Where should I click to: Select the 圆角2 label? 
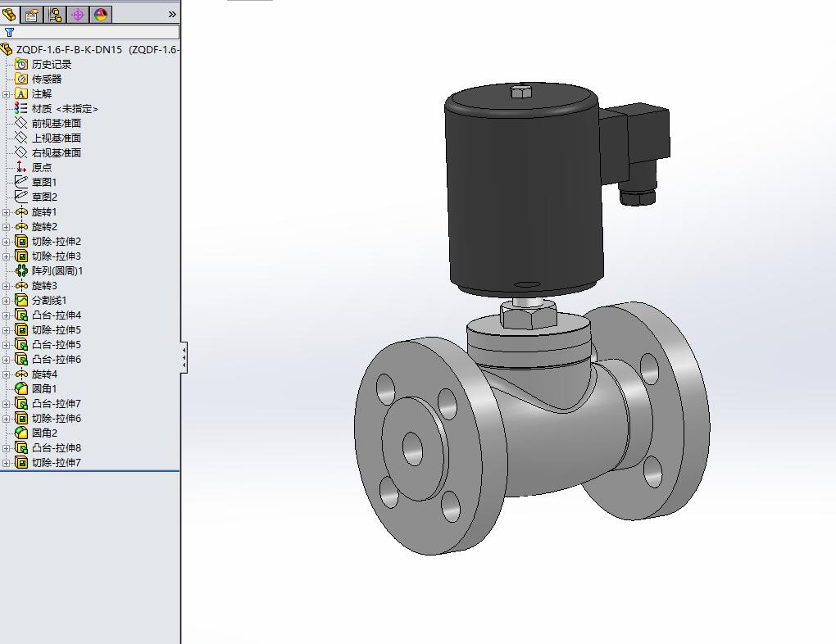44,433
